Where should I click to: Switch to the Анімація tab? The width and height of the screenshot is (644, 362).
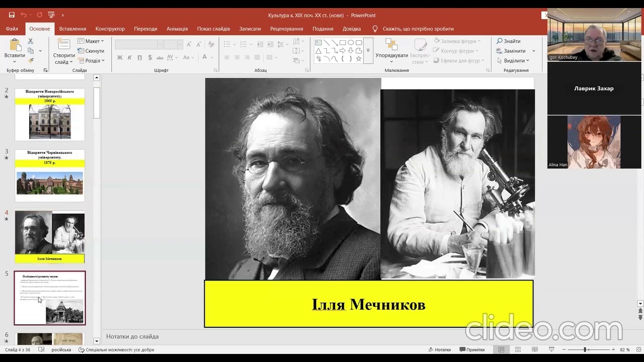tap(177, 29)
